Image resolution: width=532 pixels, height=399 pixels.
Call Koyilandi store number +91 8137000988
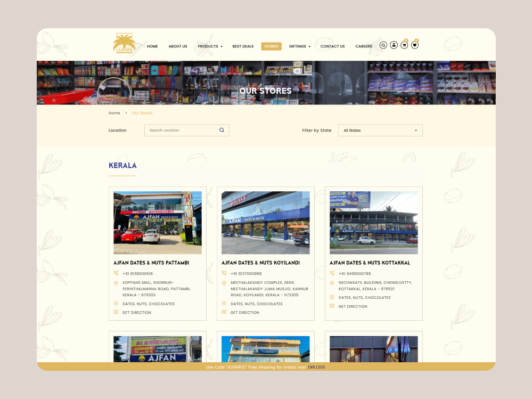[x=246, y=273]
